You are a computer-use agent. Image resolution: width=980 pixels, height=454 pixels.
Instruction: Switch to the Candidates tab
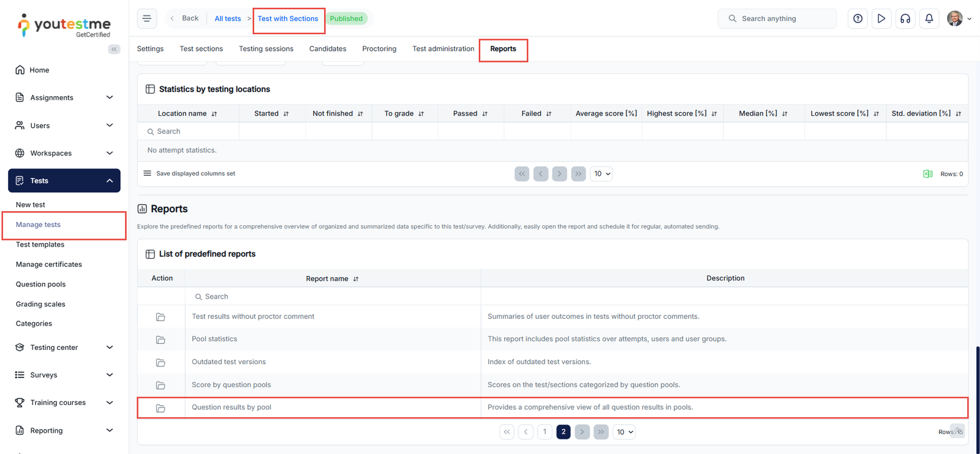click(328, 49)
